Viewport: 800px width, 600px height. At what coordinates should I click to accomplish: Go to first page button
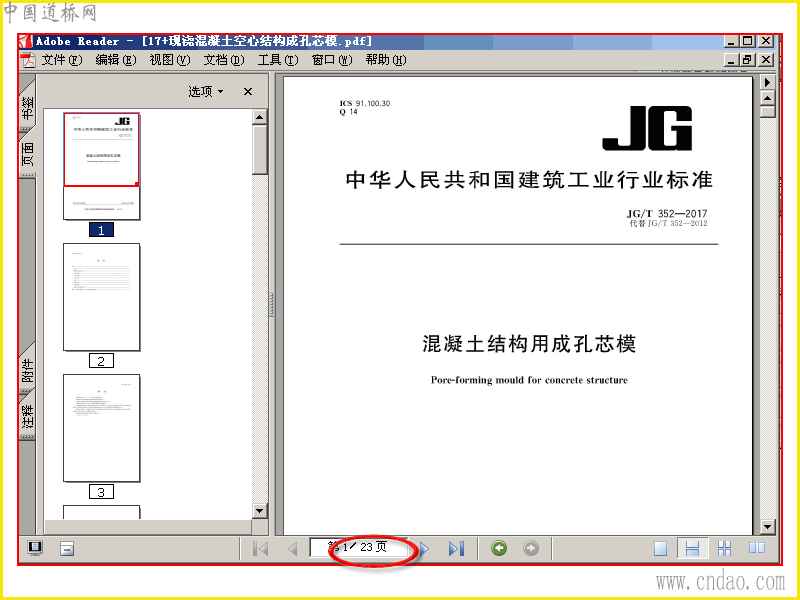(261, 549)
